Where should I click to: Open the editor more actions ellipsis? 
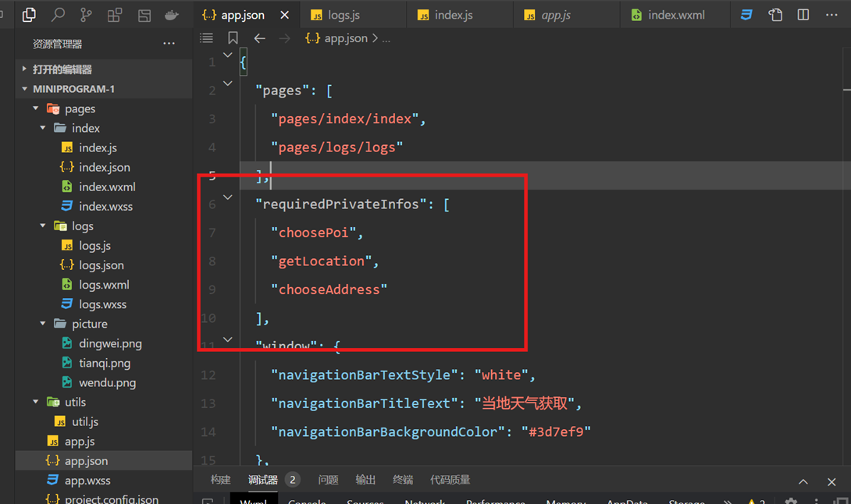pos(831,15)
